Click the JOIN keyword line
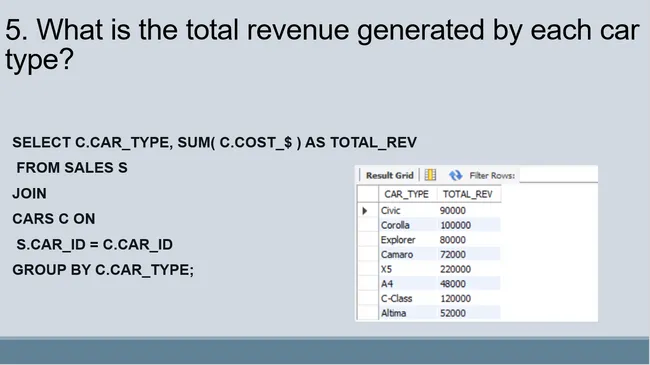This screenshot has width=650, height=365. click(x=29, y=194)
